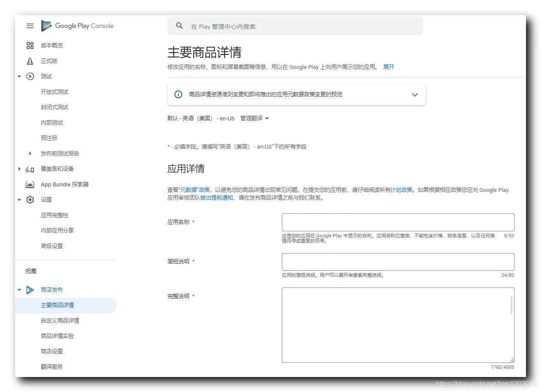Click the 版本概览 dashboard icon
The image size is (541, 392).
(x=30, y=45)
